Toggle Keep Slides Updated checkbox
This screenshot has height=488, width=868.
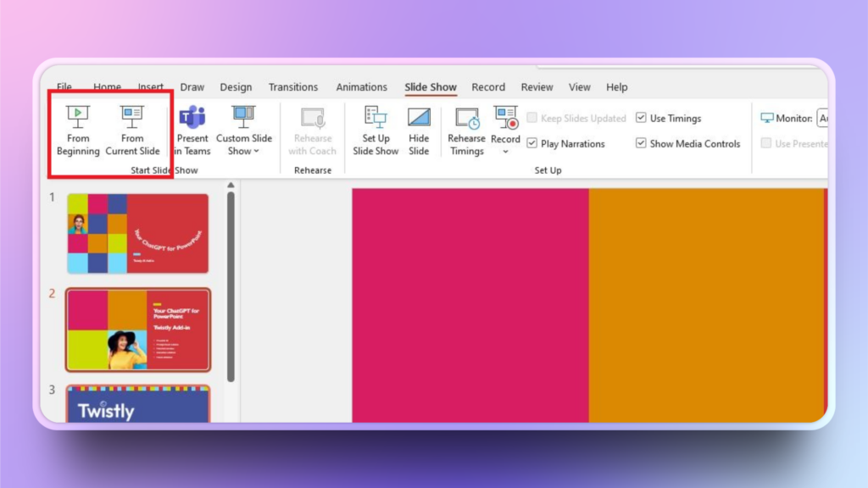coord(532,119)
